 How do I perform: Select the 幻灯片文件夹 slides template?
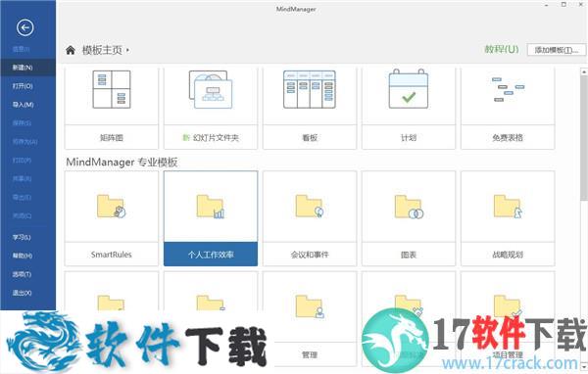point(211,108)
